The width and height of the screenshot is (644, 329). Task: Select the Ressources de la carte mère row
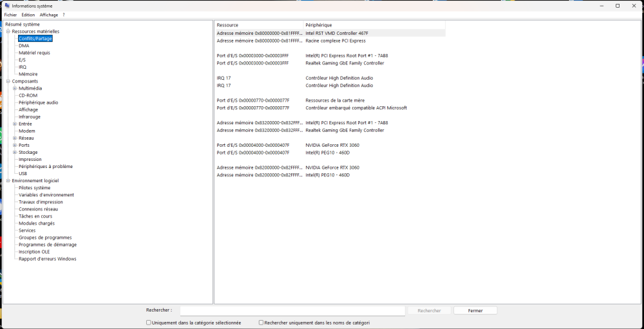[x=330, y=100]
